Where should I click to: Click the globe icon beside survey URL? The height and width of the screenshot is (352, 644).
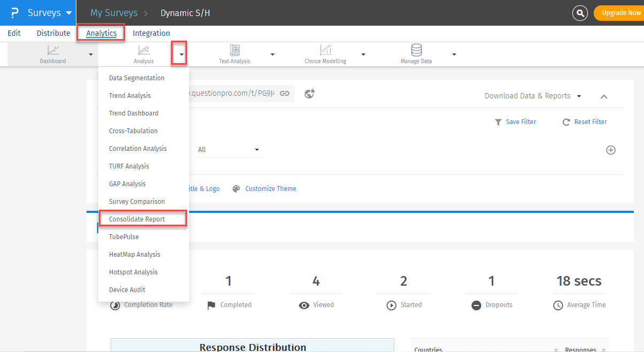click(309, 94)
